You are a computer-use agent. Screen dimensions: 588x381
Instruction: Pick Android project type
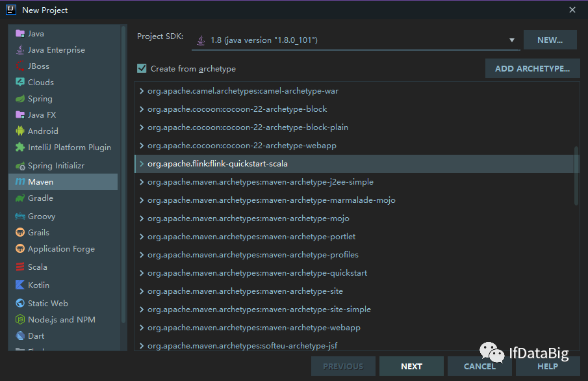point(63,131)
